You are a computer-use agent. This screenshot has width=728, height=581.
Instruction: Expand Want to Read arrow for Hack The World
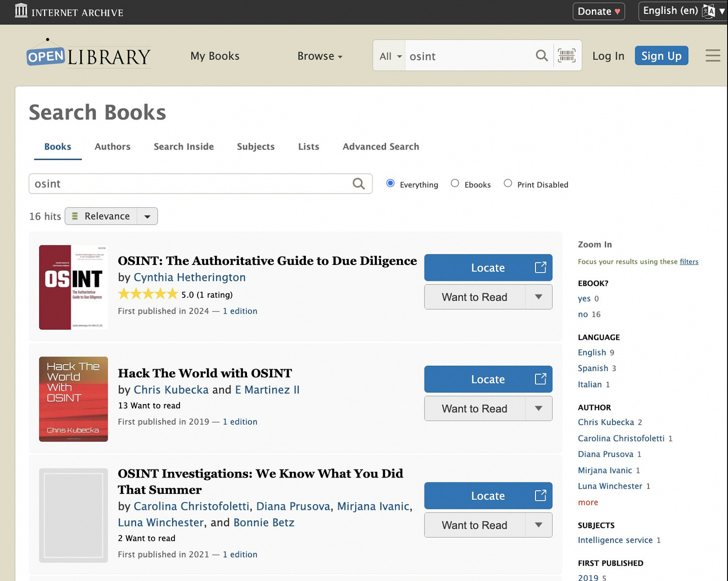click(538, 408)
